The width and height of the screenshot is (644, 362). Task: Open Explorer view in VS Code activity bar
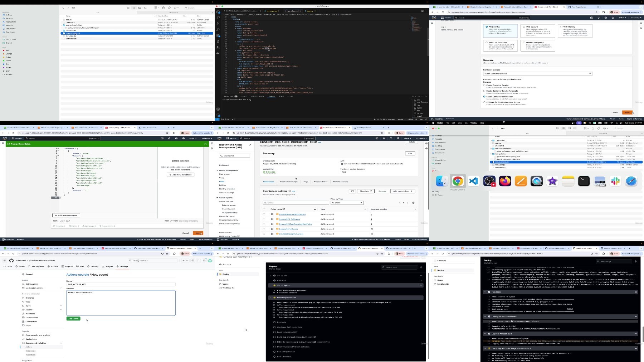(218, 12)
